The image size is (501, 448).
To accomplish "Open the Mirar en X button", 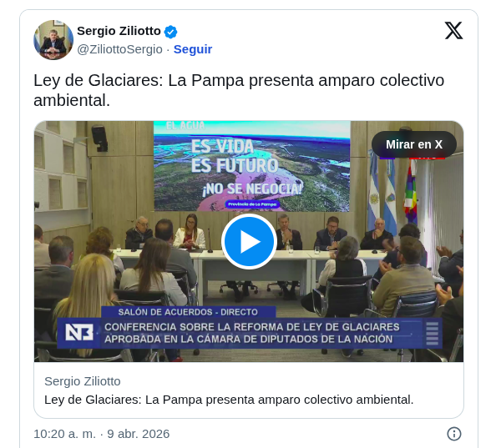I will [x=414, y=144].
